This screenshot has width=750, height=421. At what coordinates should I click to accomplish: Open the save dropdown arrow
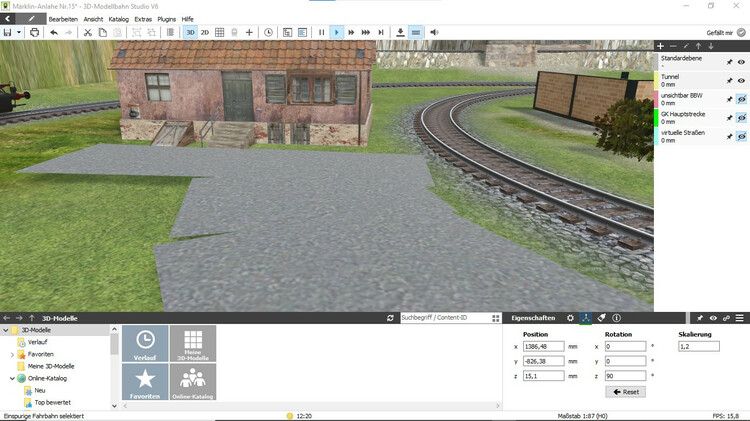tap(19, 33)
